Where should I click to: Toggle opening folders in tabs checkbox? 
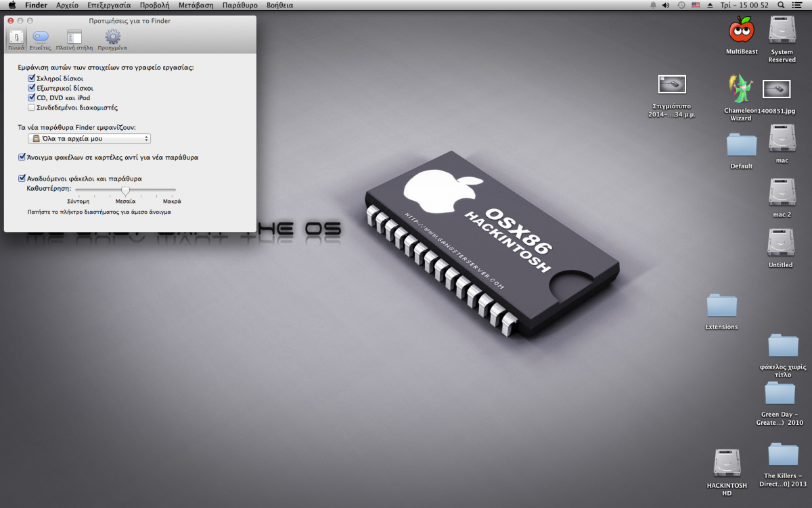(x=22, y=157)
